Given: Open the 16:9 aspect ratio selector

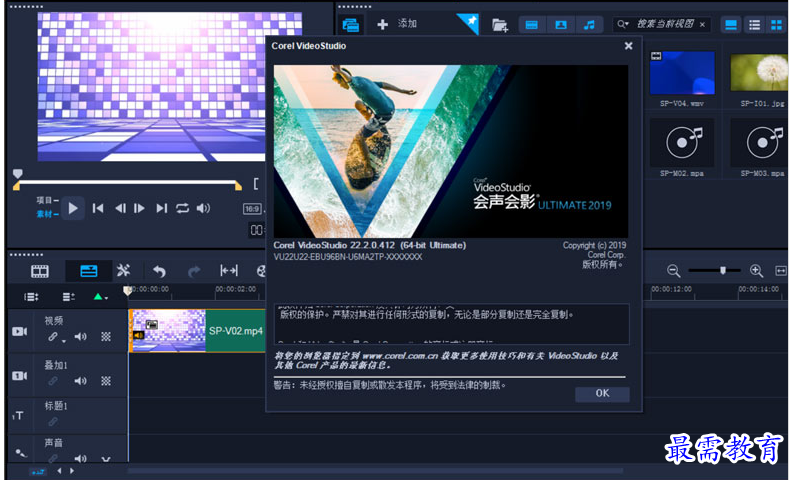Looking at the screenshot, I should coord(253,209).
